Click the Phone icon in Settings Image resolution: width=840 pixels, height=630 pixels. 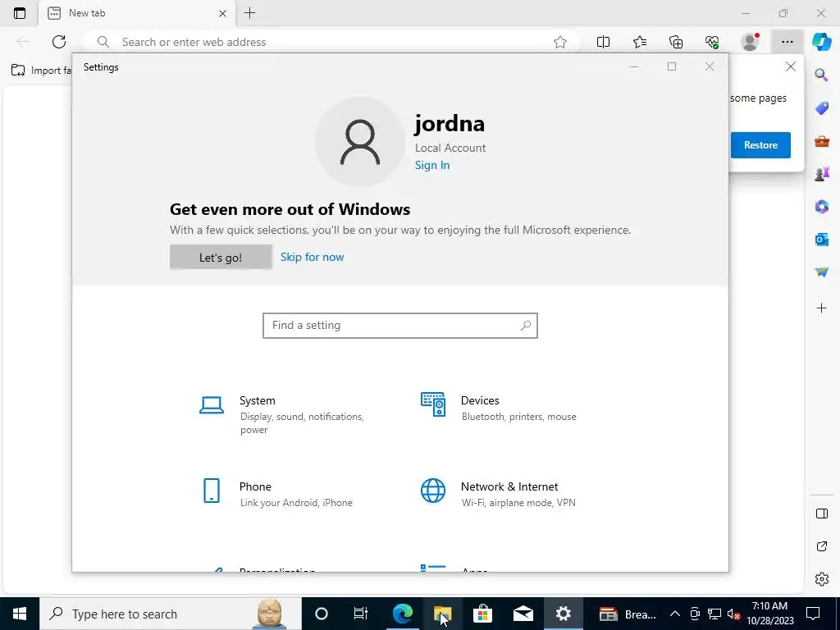tap(212, 491)
